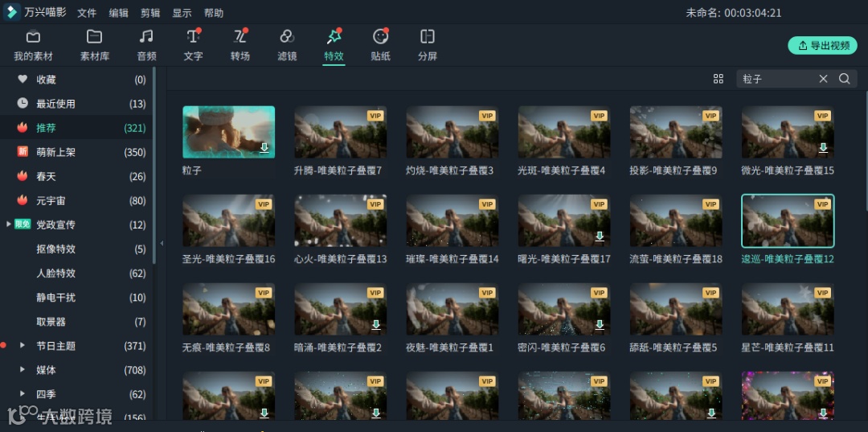Collapse the sidebar using the panel arrow
Image resolution: width=868 pixels, height=432 pixels.
click(x=161, y=243)
